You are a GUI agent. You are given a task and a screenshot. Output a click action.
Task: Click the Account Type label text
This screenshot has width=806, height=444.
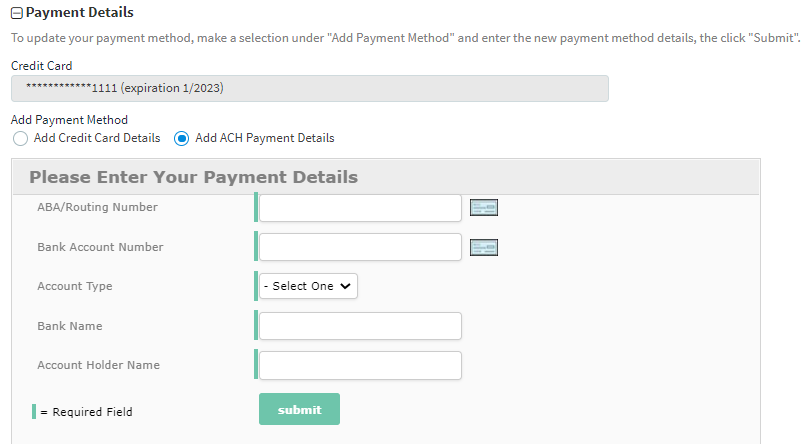[x=75, y=286]
